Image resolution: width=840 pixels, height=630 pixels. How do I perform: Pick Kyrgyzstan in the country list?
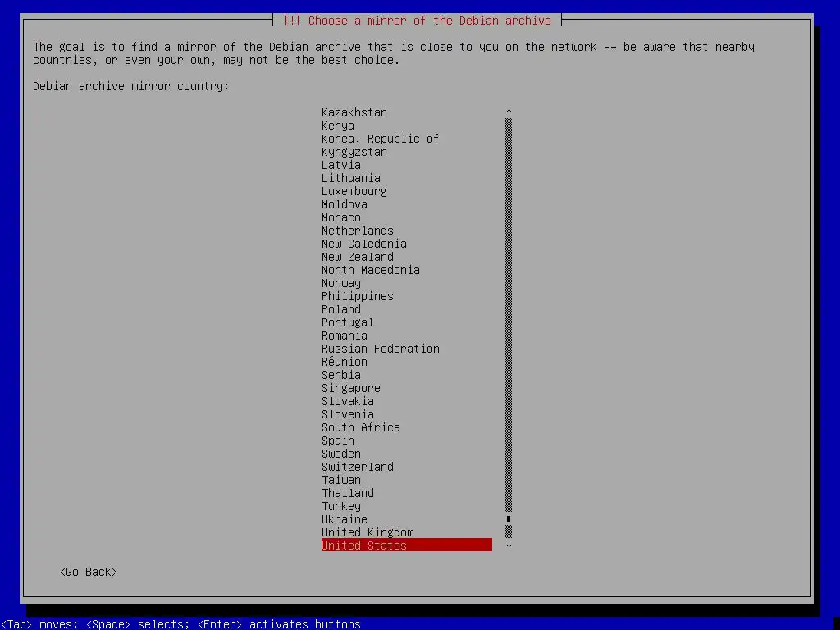point(354,152)
